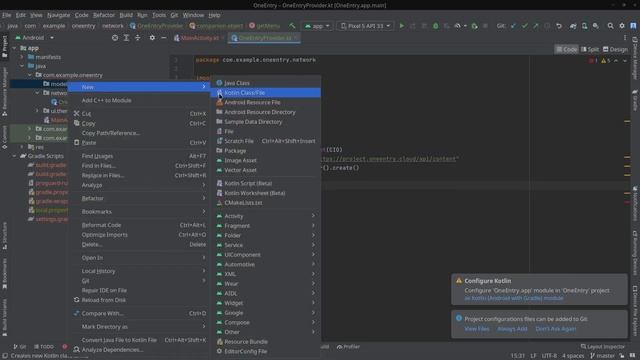
Task: Open the Refactor menu in menu bar
Action: tap(104, 15)
